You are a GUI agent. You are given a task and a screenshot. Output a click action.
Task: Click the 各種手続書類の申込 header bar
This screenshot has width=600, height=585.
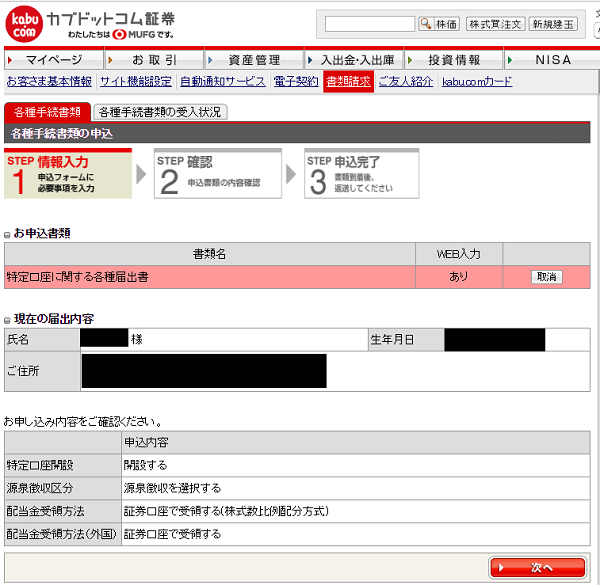297,133
